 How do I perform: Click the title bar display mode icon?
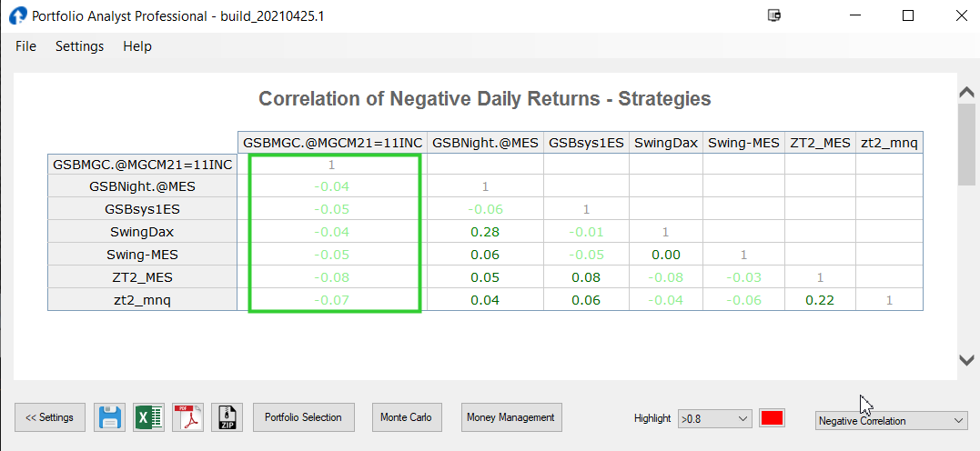774,15
